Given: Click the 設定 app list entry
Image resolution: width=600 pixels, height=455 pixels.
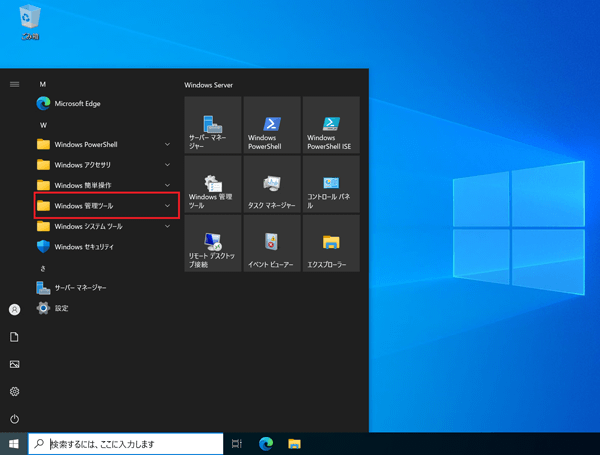Looking at the screenshot, I should tap(61, 308).
